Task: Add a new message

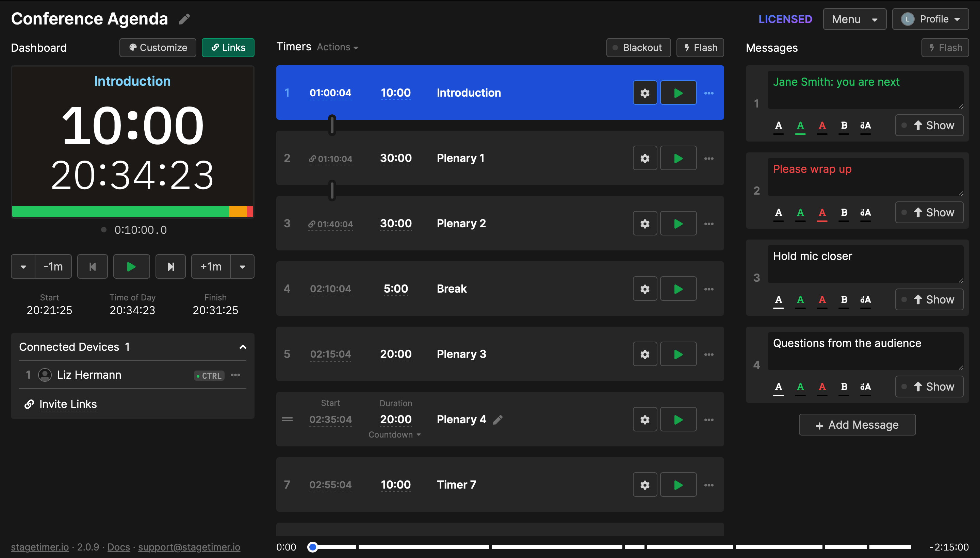Action: pos(857,425)
